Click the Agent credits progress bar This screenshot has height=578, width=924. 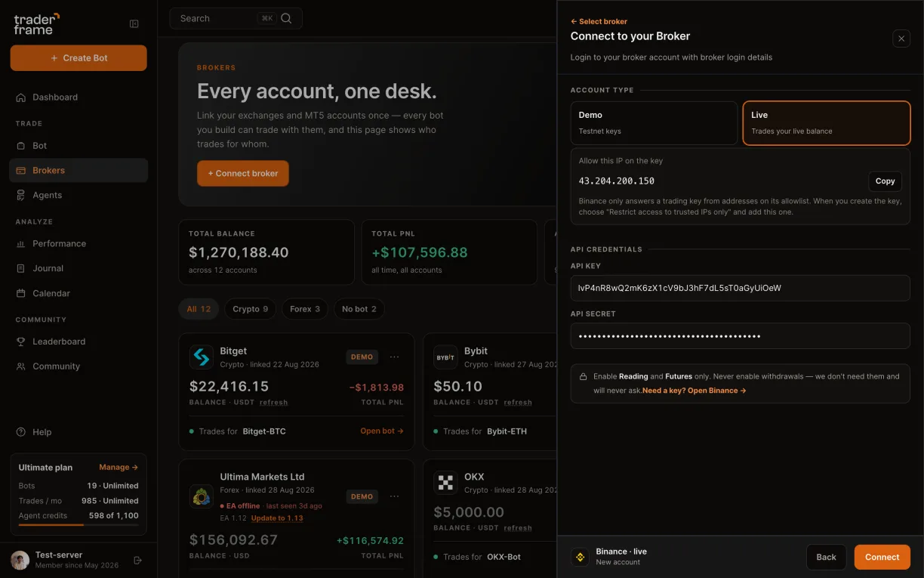[79, 524]
